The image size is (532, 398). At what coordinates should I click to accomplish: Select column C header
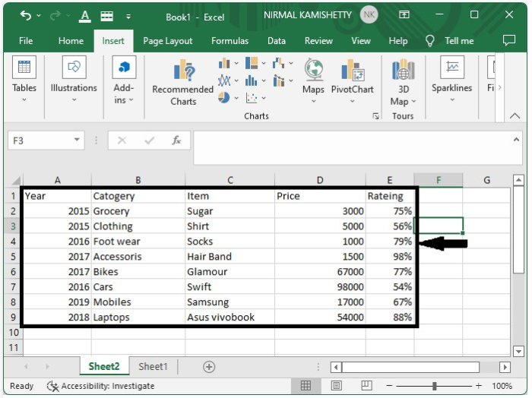pos(230,180)
